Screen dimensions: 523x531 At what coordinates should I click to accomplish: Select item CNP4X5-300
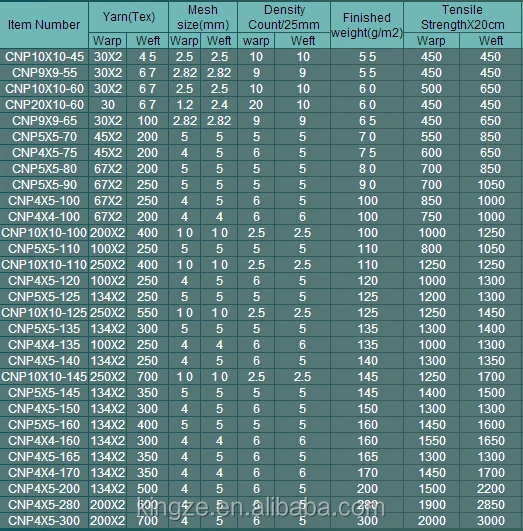pyautogui.click(x=44, y=521)
